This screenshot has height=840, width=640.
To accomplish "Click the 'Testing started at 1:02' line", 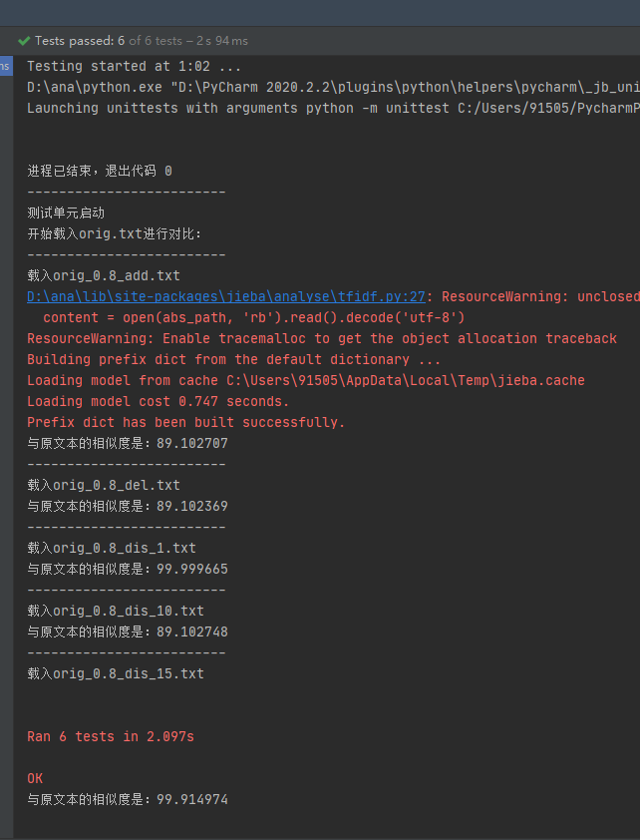I will point(134,67).
